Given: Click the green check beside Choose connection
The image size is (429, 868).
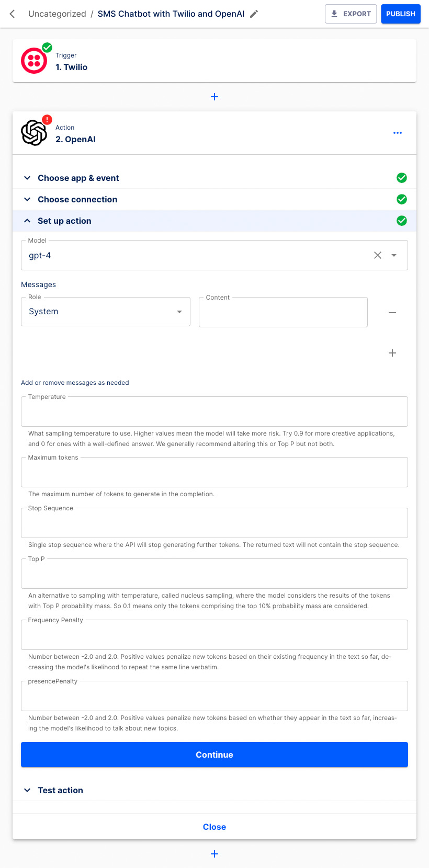Looking at the screenshot, I should pyautogui.click(x=402, y=199).
